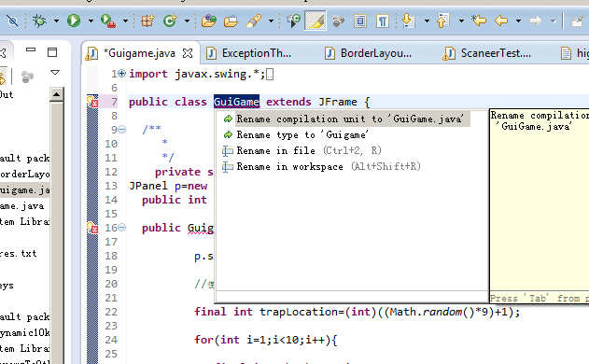Click the error quick-fix marker on line 16

pos(92,228)
